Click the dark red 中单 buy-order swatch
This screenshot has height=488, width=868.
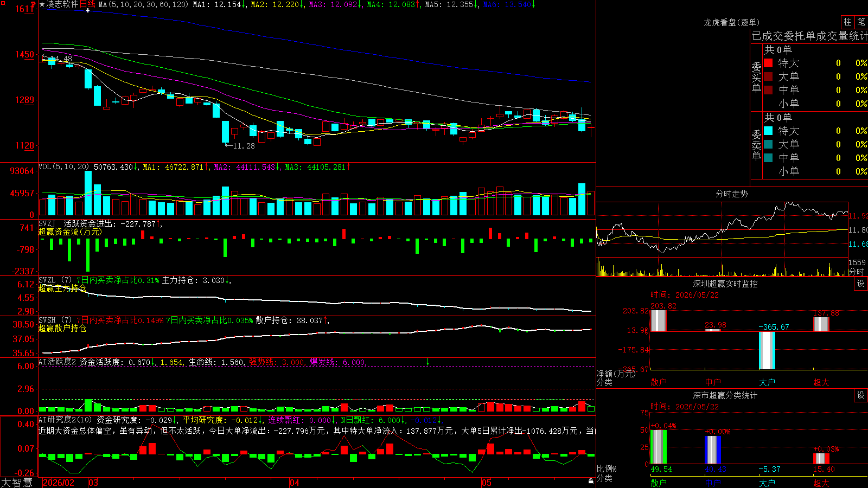click(768, 90)
